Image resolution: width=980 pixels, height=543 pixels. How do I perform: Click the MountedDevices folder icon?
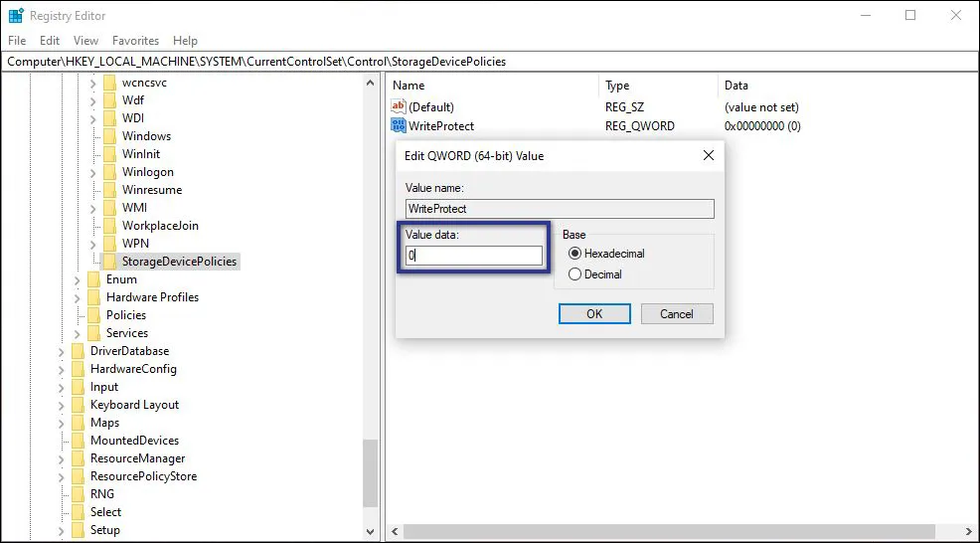coord(79,441)
